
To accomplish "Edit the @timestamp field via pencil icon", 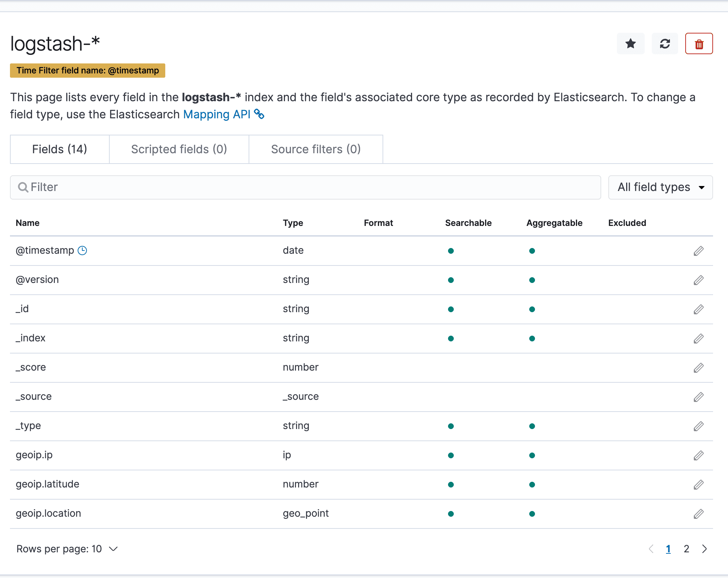I will point(698,251).
